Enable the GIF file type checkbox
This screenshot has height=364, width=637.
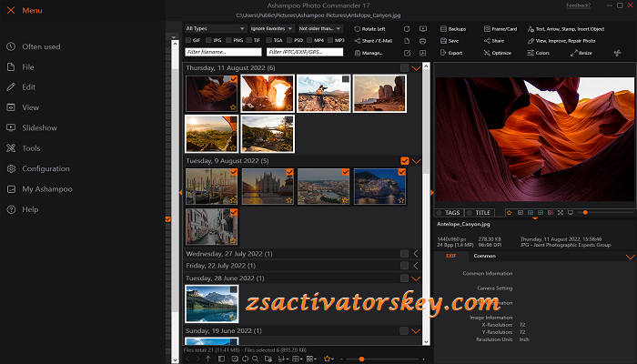click(188, 40)
